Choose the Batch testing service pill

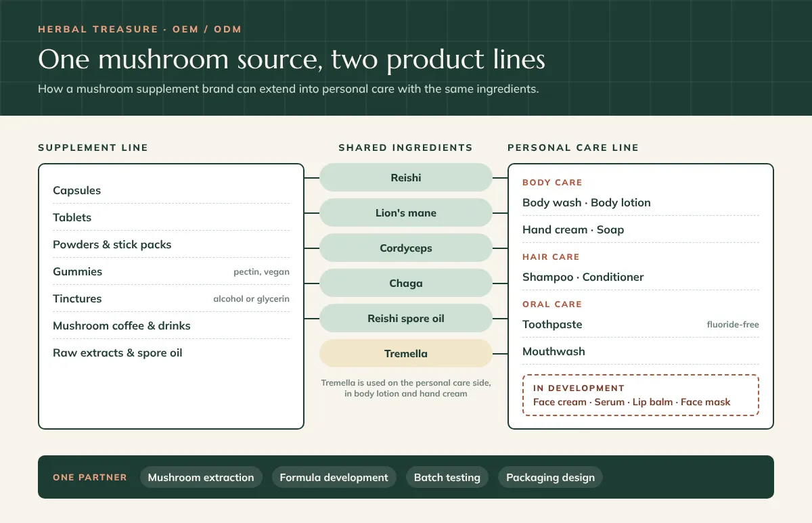click(447, 478)
